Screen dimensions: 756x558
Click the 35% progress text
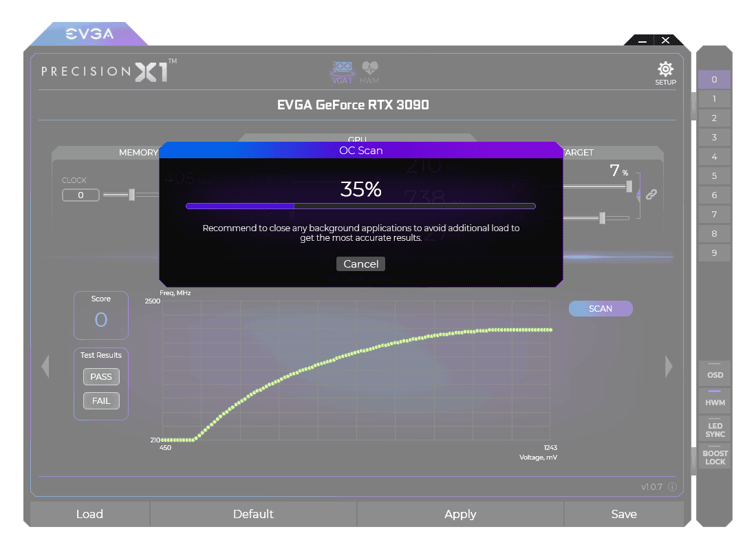click(x=360, y=189)
